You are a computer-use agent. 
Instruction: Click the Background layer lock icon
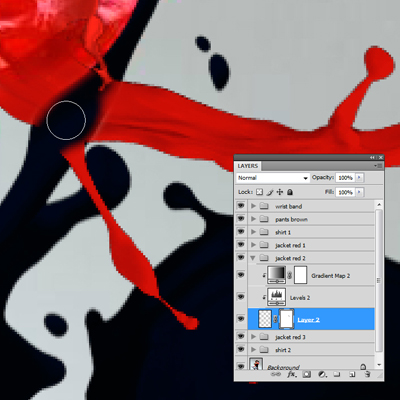click(x=363, y=367)
